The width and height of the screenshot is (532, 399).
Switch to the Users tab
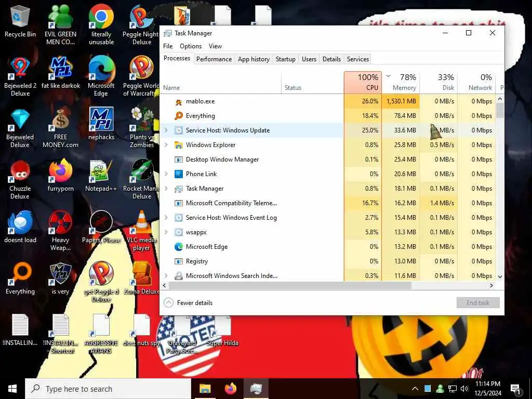pyautogui.click(x=309, y=59)
